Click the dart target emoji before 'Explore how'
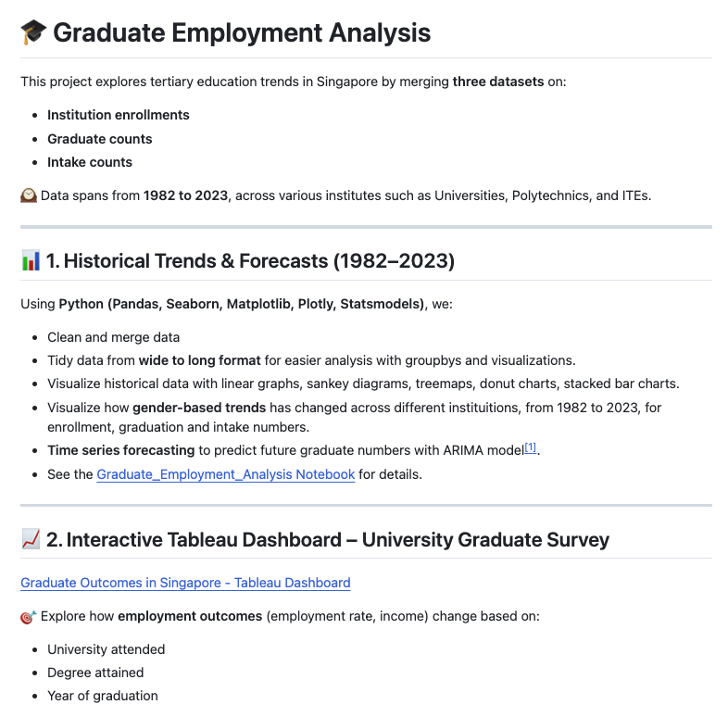Image resolution: width=728 pixels, height=717 pixels. tap(29, 616)
